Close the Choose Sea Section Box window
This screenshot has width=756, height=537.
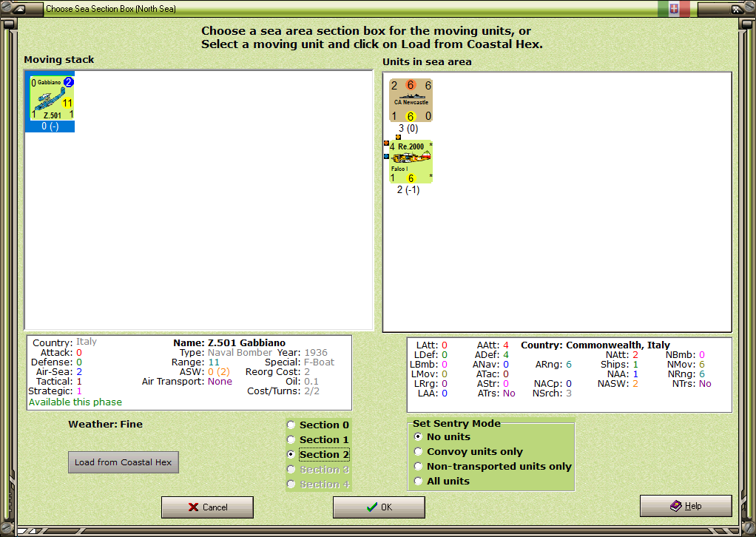[736, 9]
